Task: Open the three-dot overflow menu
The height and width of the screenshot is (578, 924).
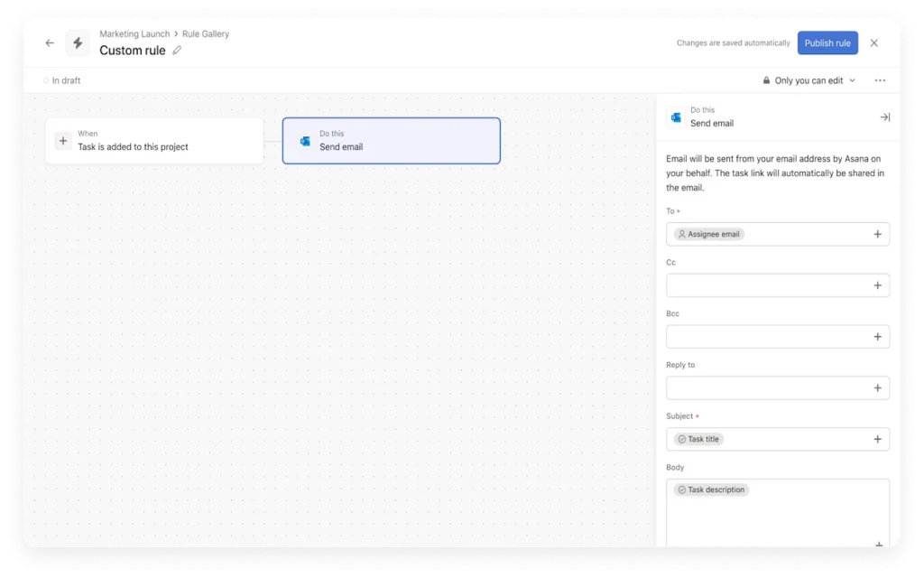Action: click(880, 79)
